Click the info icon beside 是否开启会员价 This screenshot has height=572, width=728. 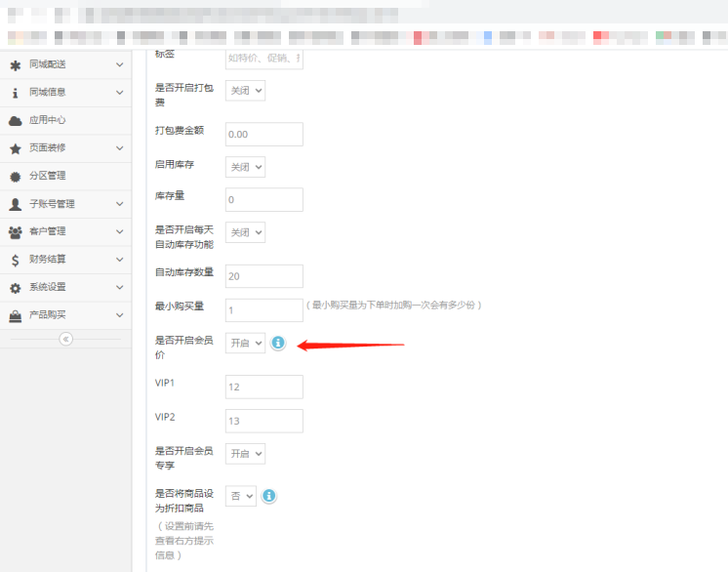pyautogui.click(x=278, y=344)
